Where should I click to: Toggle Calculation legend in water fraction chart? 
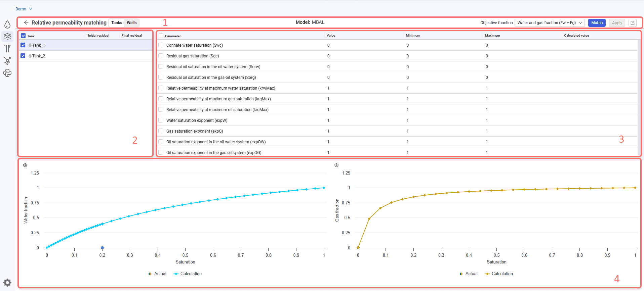[x=188, y=274]
